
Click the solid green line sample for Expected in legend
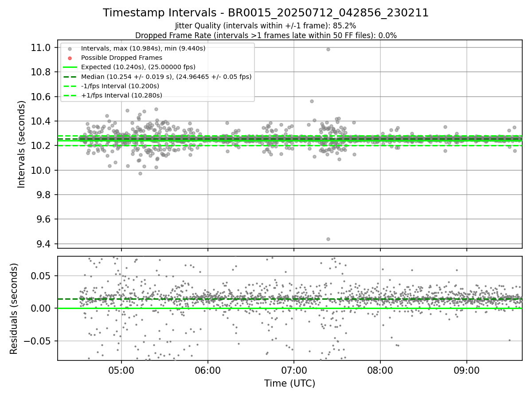pos(70,67)
